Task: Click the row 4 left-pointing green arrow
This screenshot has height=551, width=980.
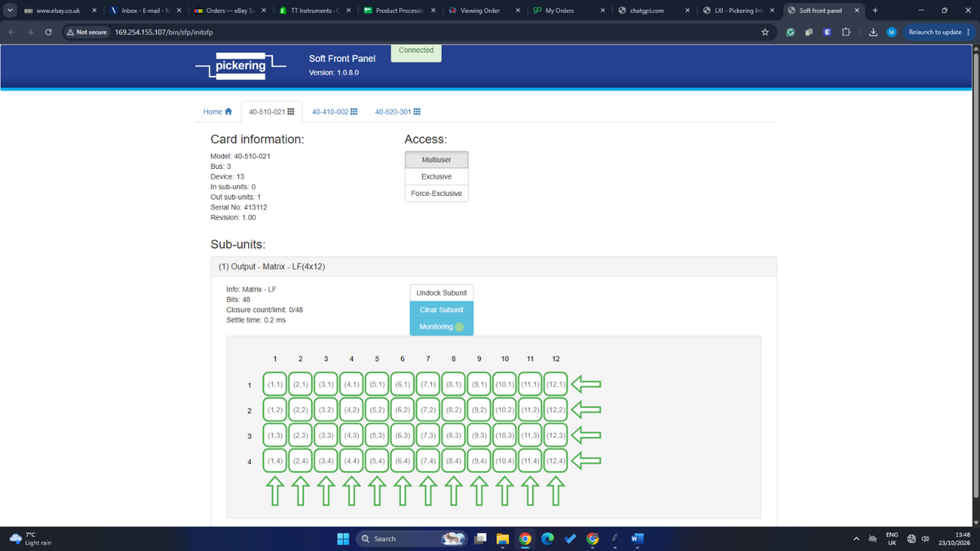Action: pos(585,461)
